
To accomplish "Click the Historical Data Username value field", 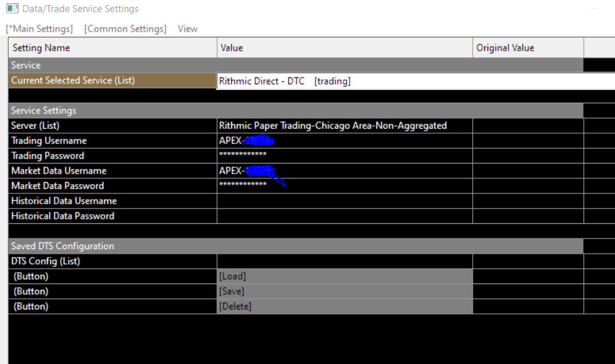I will [x=345, y=201].
